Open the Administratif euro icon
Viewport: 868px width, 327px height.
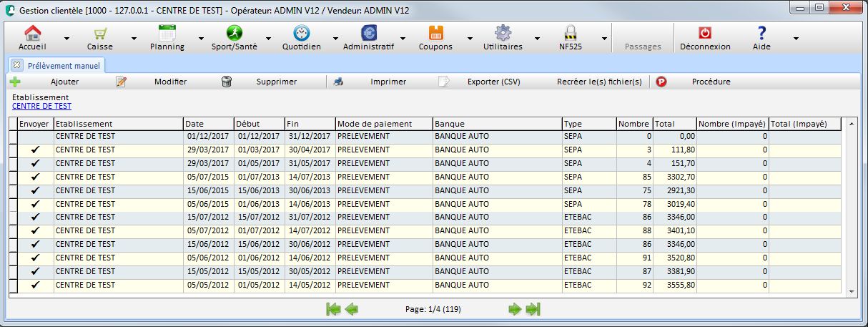(369, 33)
